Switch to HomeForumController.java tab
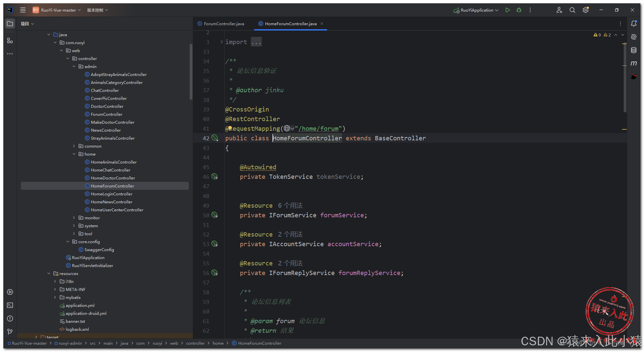Screen dimensions: 644x352 tap(288, 24)
